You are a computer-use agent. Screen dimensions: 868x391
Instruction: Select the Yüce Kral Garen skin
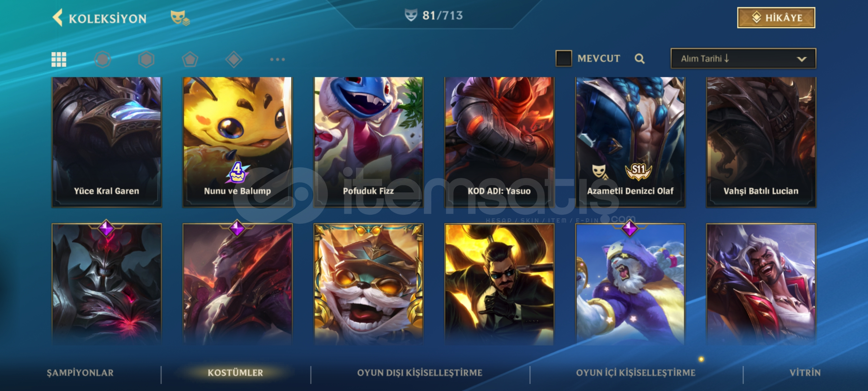(107, 142)
